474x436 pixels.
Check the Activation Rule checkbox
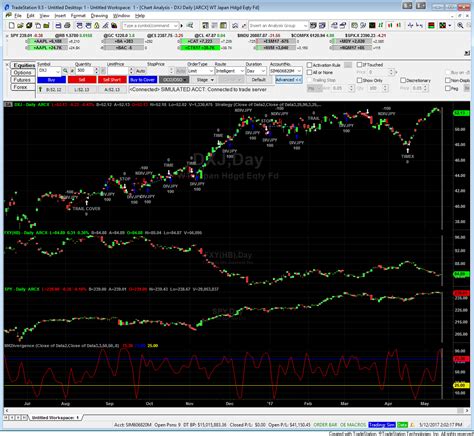click(309, 65)
